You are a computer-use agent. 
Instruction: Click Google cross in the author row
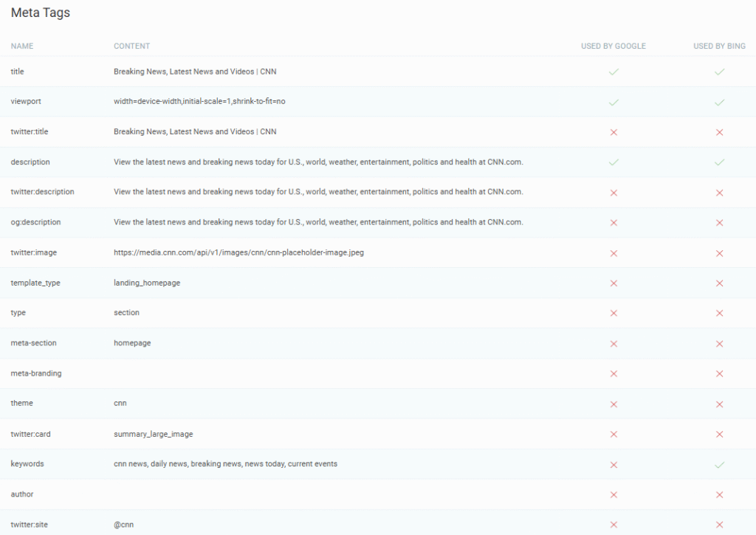[614, 494]
